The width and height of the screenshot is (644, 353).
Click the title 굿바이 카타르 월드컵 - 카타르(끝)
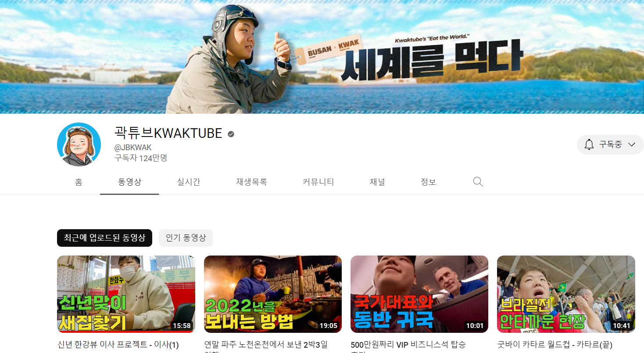555,345
